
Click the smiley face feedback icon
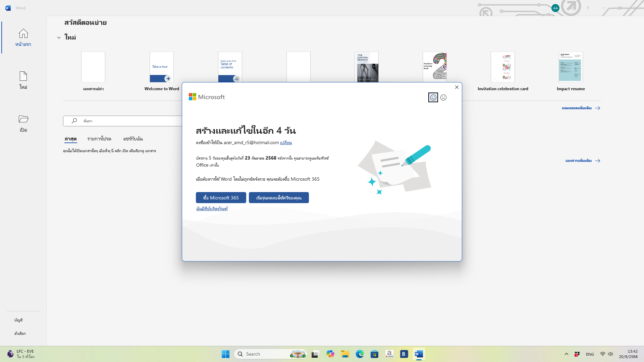(x=433, y=98)
